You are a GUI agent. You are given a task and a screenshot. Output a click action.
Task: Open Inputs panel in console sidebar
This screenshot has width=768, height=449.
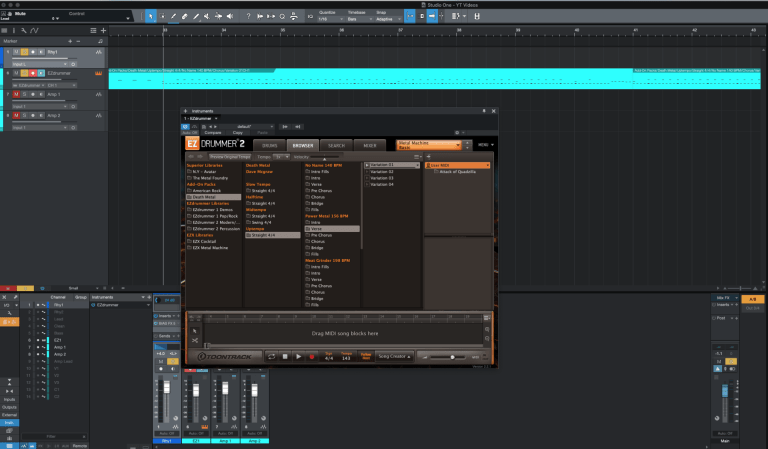(9, 400)
